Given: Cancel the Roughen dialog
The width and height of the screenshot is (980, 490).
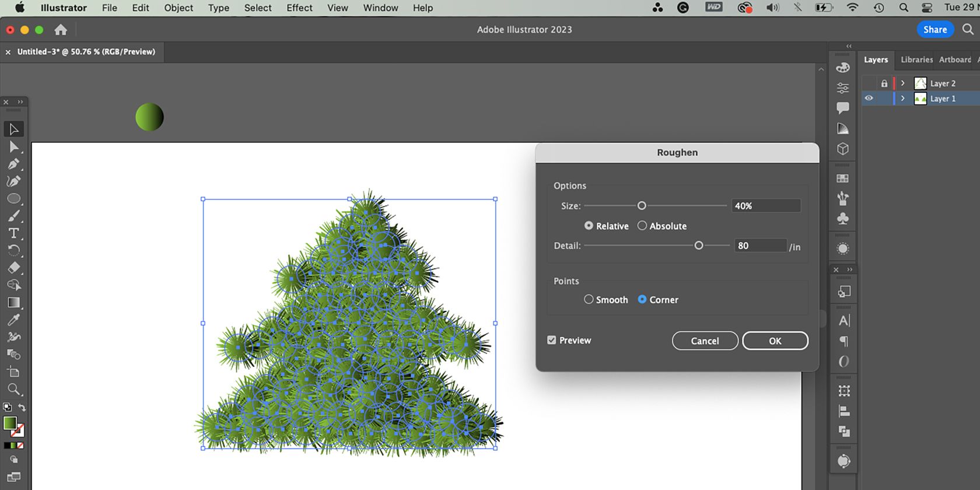Looking at the screenshot, I should pyautogui.click(x=705, y=341).
